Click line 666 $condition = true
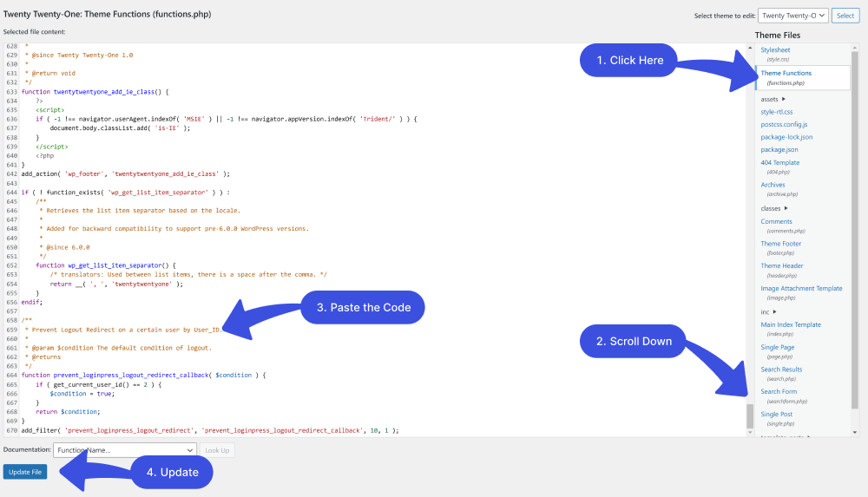Viewport: 868px width, 497px height. point(82,394)
